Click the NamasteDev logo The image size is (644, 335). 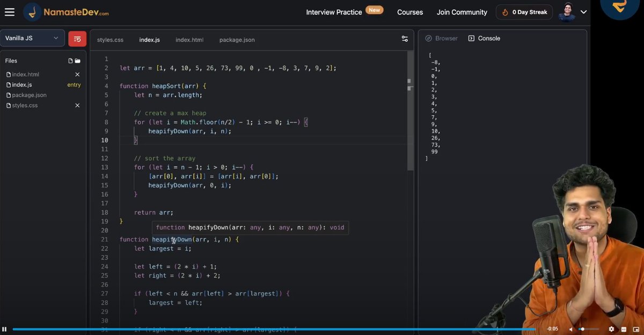click(67, 12)
